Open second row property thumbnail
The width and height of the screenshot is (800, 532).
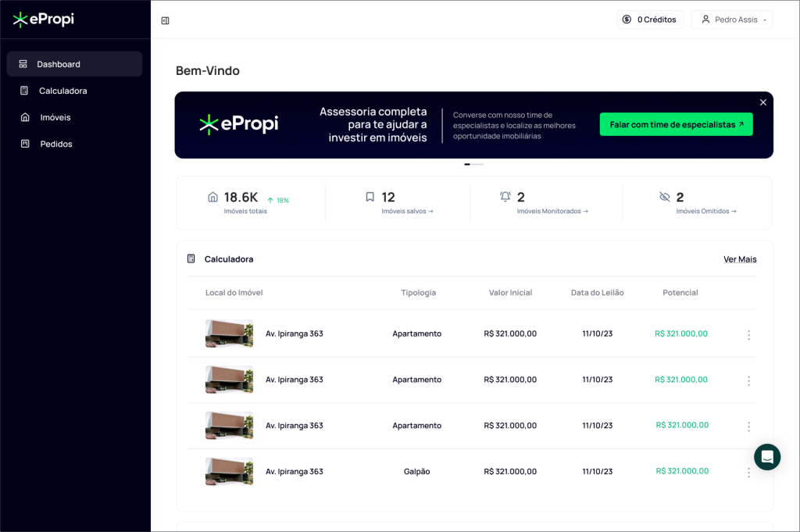(229, 380)
